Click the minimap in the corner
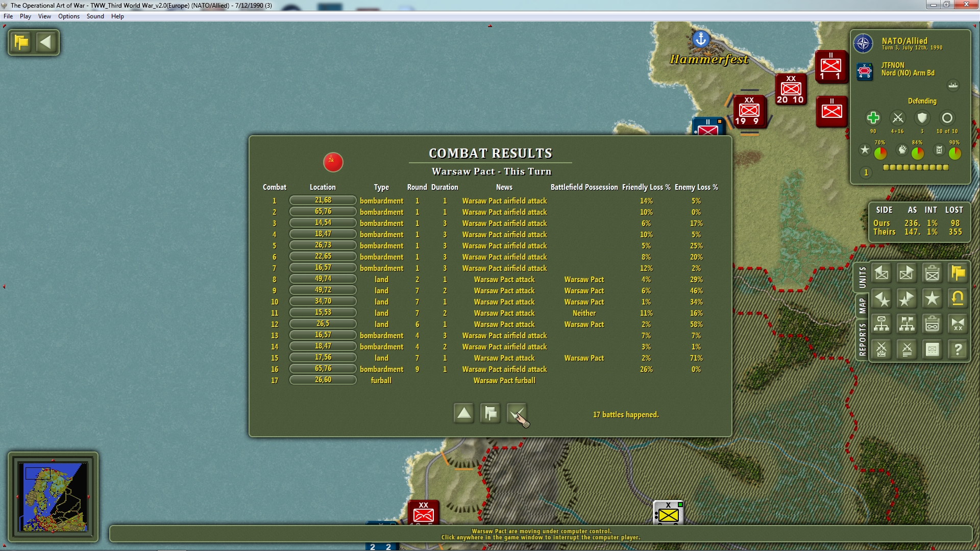 [53, 496]
